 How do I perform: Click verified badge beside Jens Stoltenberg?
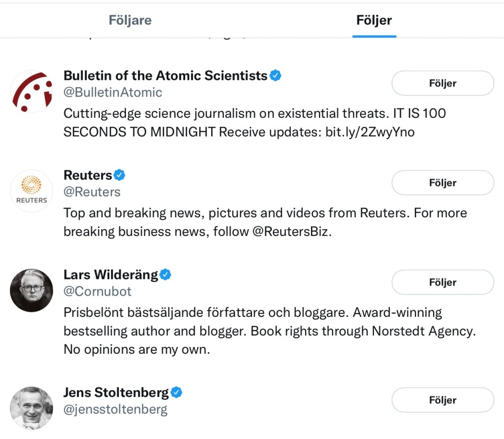coord(177,393)
